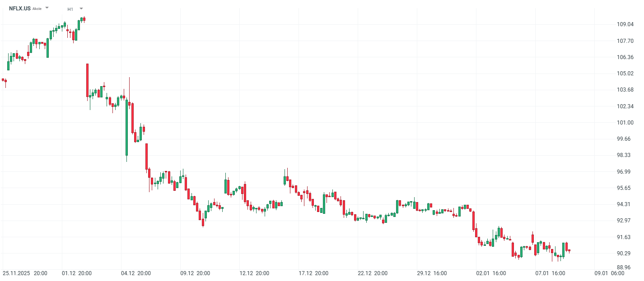Screen dimensions: 644x281
Task: Expand the H1 timeframe dropdown arrow
Action: (81, 9)
